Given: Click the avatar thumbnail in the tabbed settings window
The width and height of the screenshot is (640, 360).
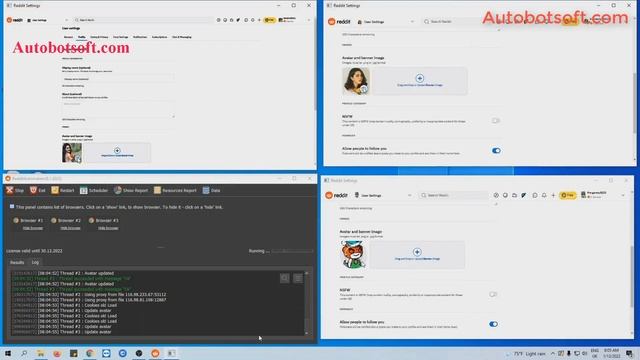Looking at the screenshot, I should 72,153.
